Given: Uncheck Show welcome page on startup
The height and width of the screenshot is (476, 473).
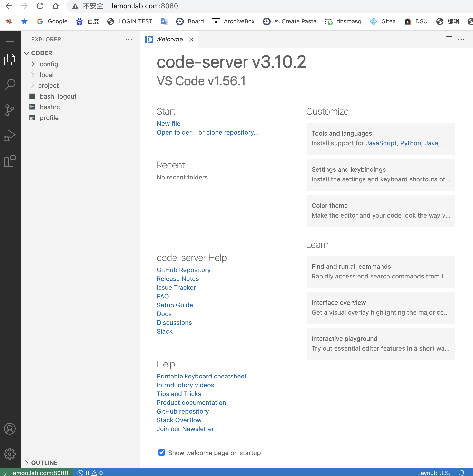Looking at the screenshot, I should (x=161, y=453).
